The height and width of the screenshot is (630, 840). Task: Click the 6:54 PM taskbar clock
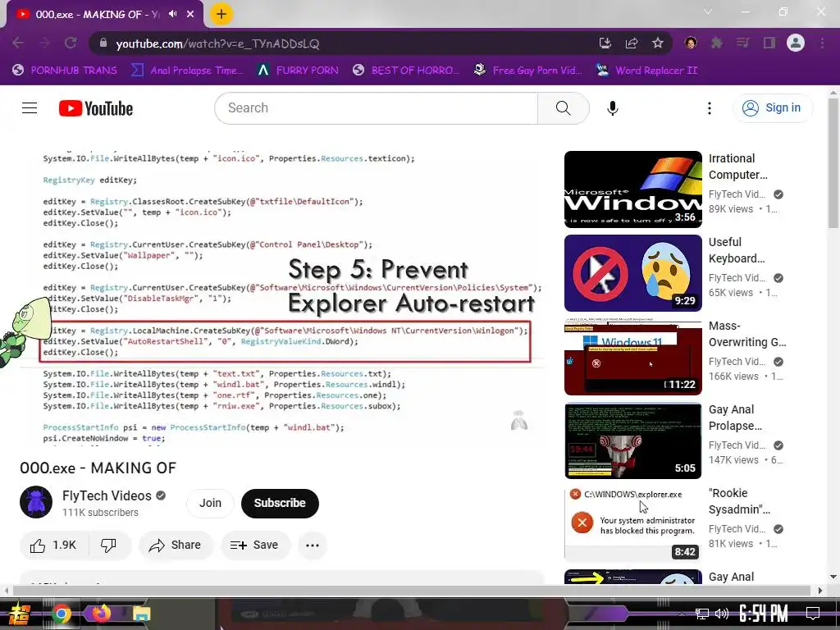(764, 614)
